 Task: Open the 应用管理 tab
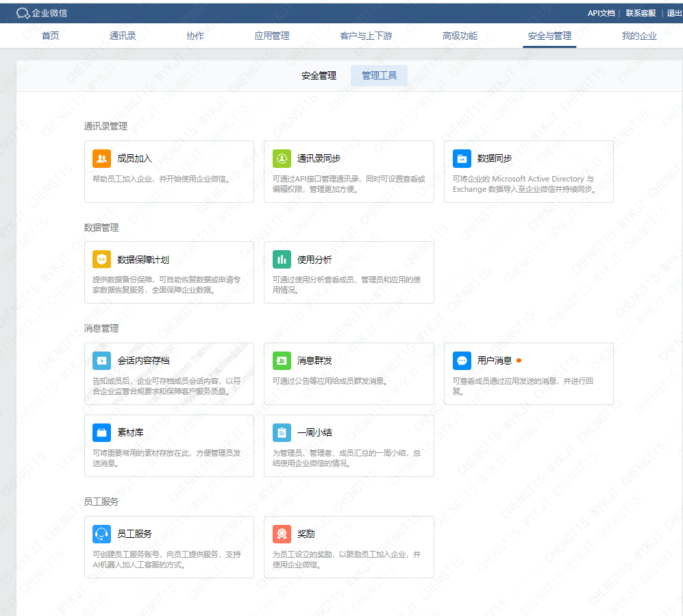pos(272,36)
